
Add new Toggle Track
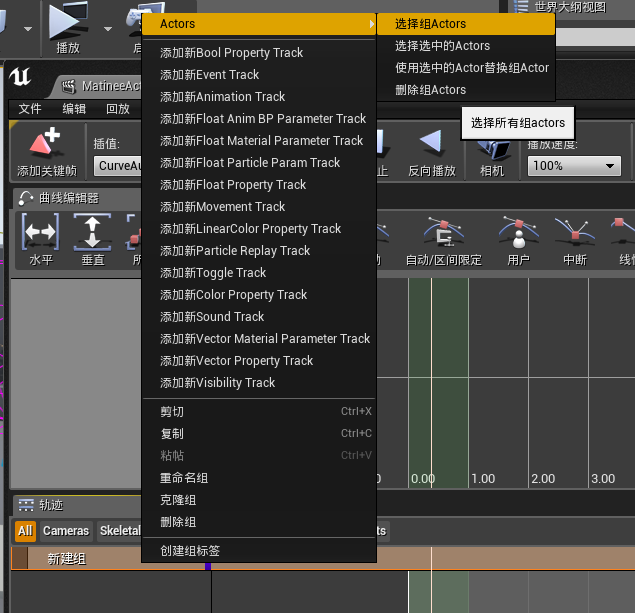[x=259, y=272]
